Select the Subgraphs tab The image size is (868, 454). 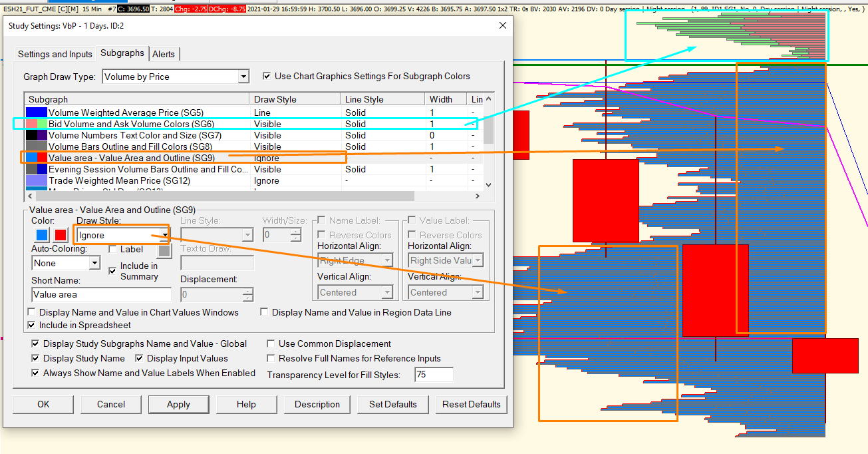point(122,53)
